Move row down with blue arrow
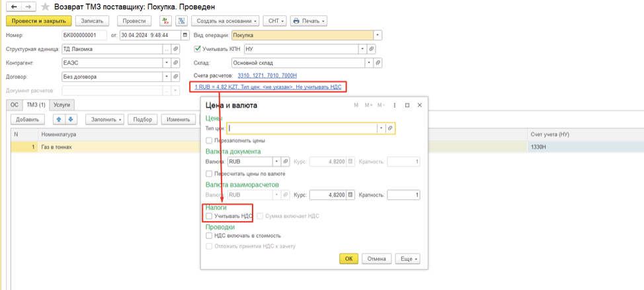 click(70, 120)
